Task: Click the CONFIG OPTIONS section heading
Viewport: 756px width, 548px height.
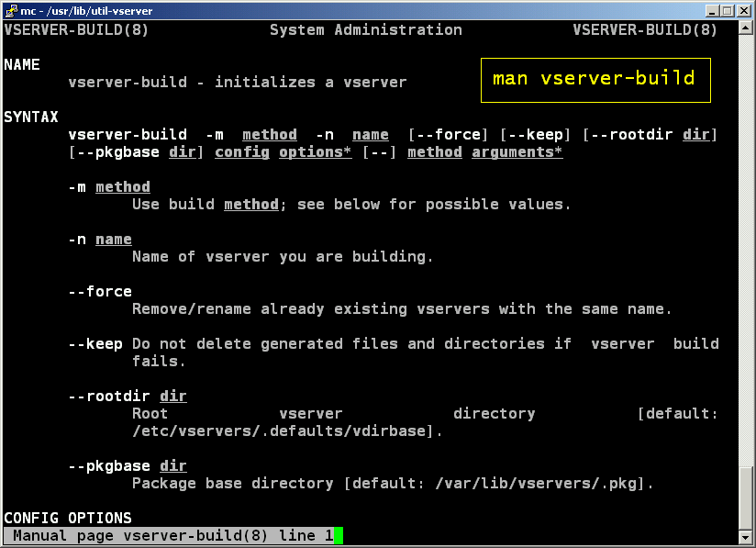Action: (68, 518)
